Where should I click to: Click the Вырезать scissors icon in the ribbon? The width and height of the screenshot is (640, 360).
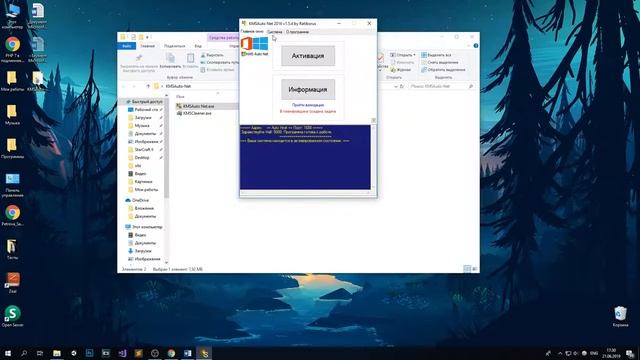(x=203, y=55)
